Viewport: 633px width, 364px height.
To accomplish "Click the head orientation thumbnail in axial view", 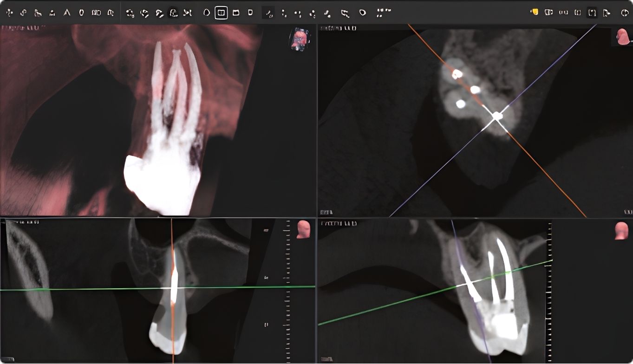I will pos(622,37).
